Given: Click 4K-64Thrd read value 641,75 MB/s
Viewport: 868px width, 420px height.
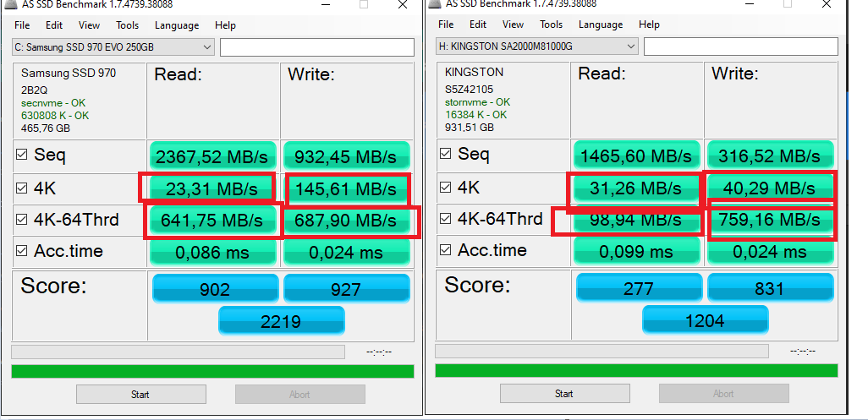Looking at the screenshot, I should point(213,220).
